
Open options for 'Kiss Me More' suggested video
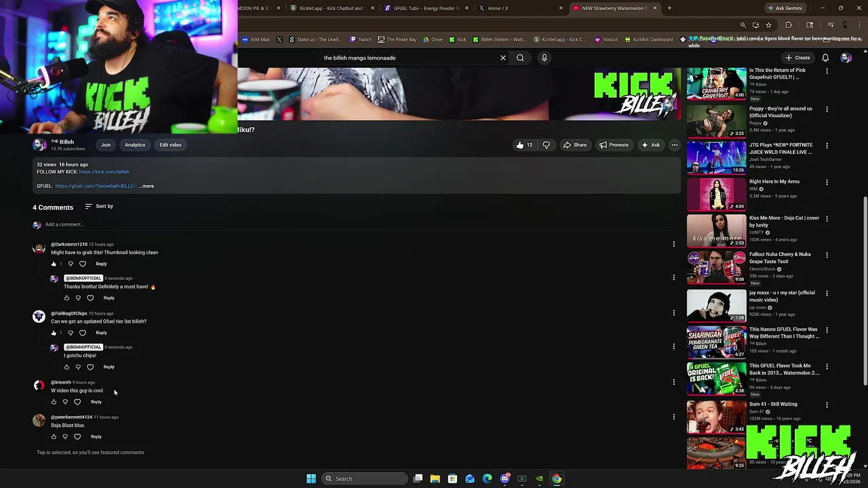(827, 219)
